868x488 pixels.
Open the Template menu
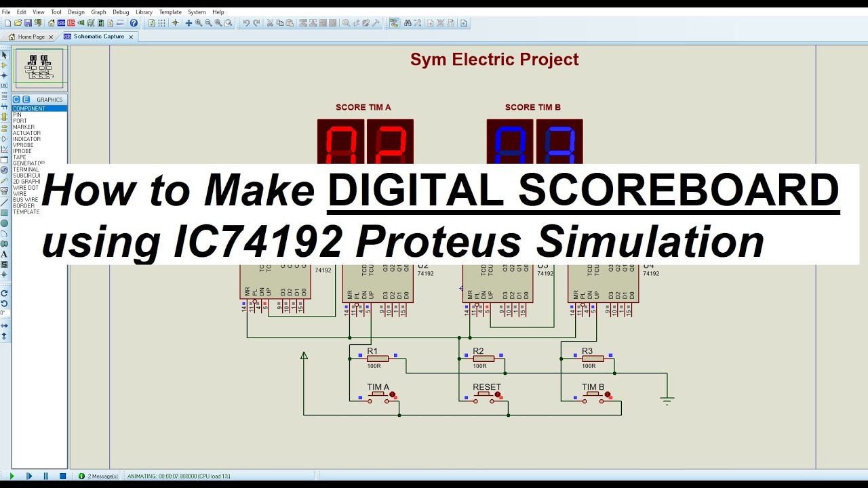click(170, 12)
